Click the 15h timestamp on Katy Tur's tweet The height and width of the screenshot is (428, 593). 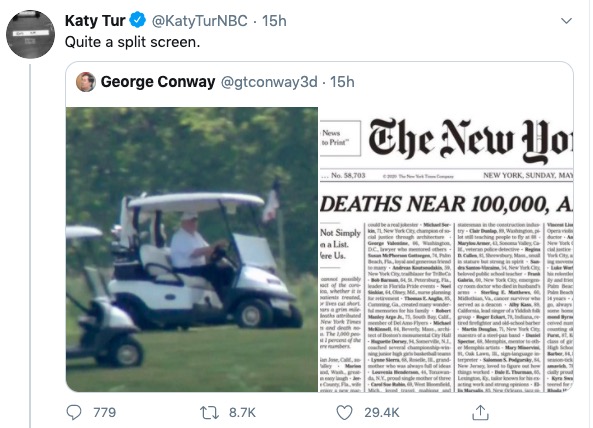point(274,21)
